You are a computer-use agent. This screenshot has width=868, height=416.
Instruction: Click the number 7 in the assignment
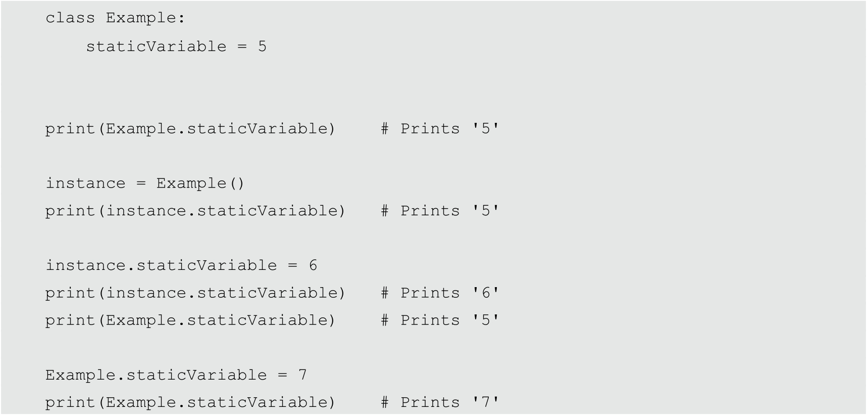click(x=302, y=375)
